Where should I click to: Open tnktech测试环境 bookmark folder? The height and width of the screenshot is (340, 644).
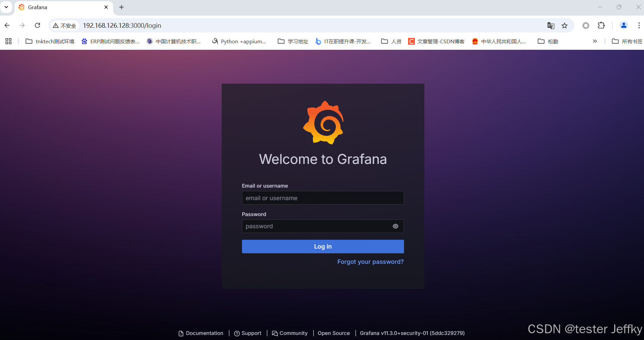point(50,41)
